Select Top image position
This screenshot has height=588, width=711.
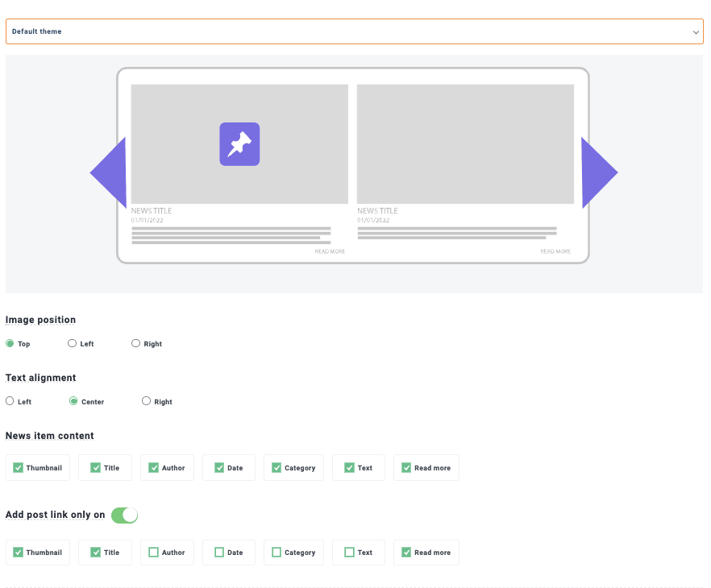(10, 343)
